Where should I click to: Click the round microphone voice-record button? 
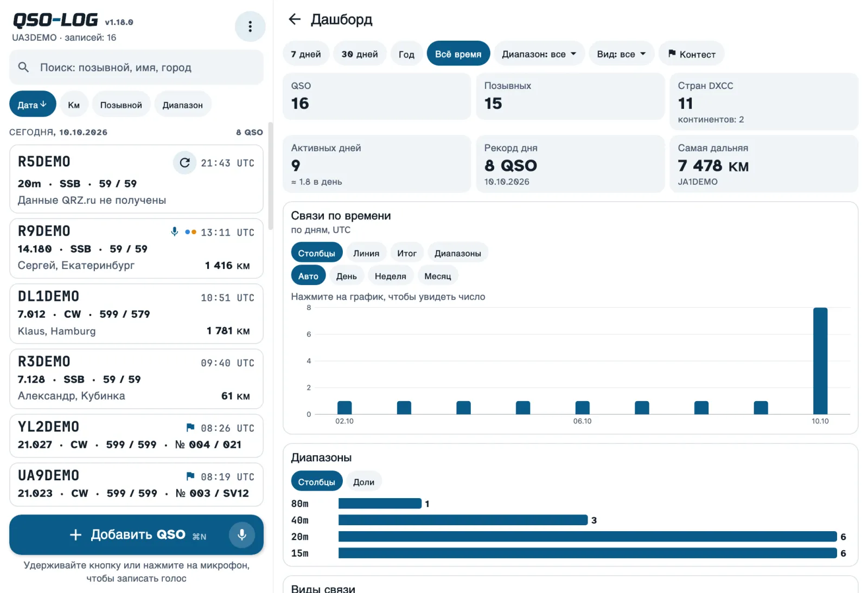[x=242, y=534]
